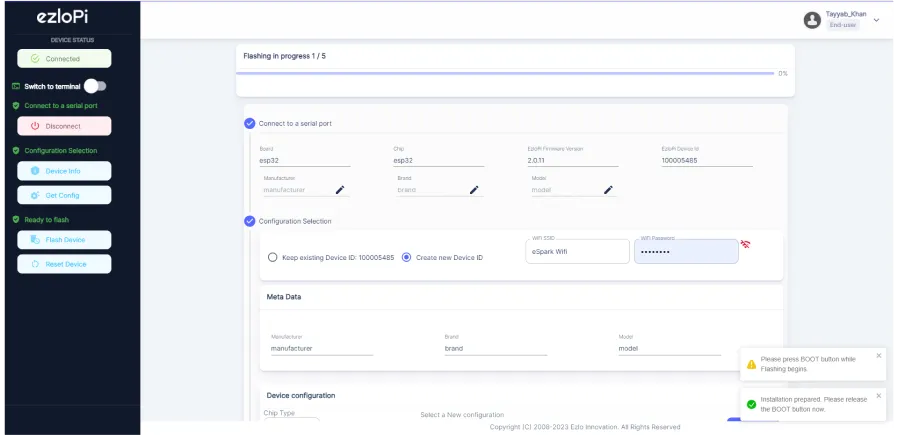Click the Connected status button
The width and height of the screenshot is (898, 435).
[64, 58]
